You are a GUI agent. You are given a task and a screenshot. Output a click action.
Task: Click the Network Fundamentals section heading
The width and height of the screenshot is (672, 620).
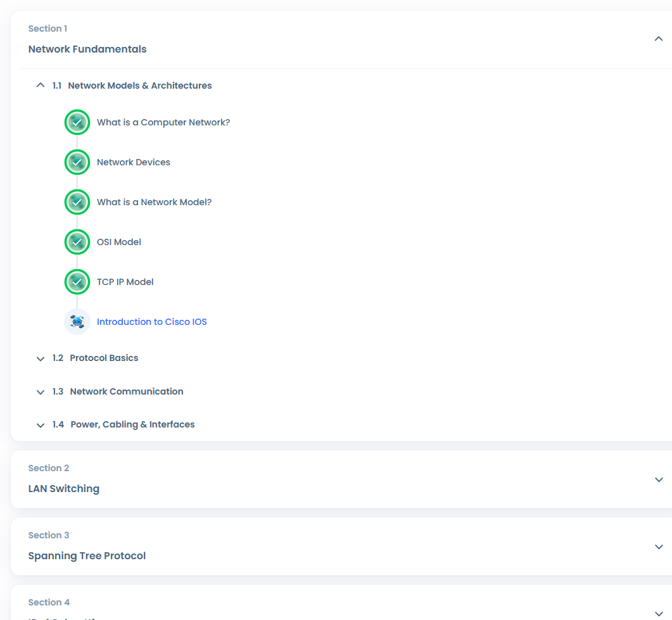point(87,49)
